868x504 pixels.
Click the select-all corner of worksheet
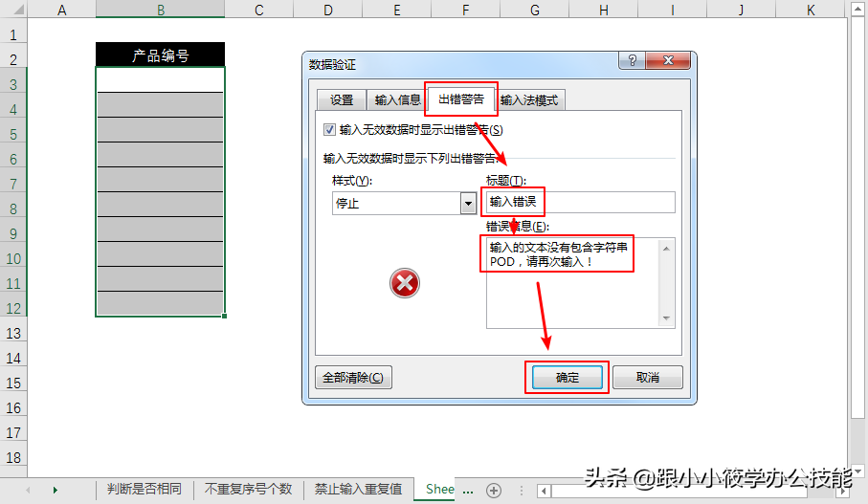pyautogui.click(x=13, y=10)
